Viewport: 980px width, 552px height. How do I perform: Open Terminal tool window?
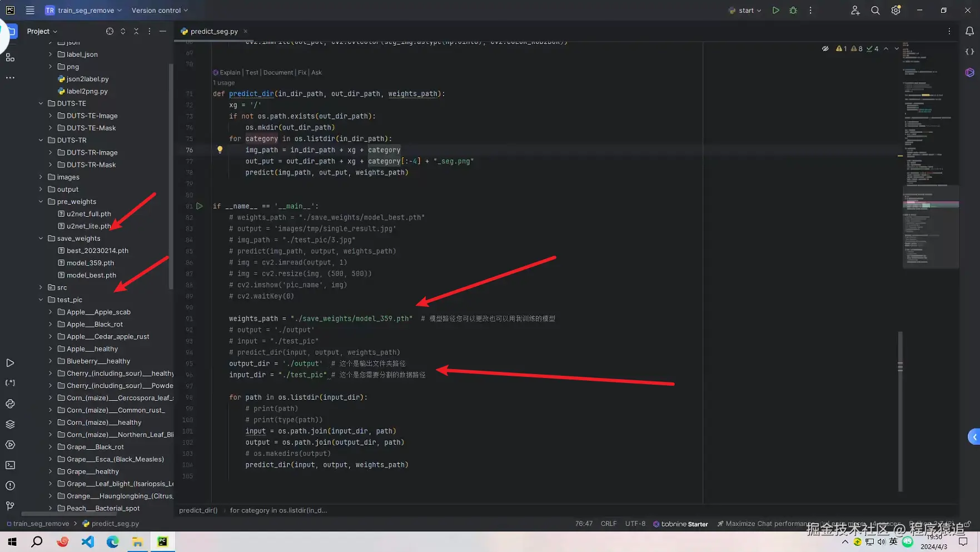(x=10, y=465)
